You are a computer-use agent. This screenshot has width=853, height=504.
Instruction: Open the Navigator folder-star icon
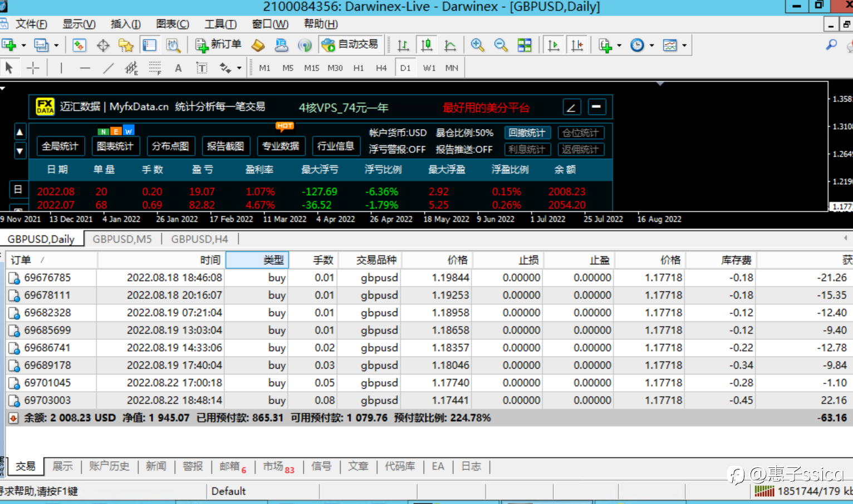[126, 45]
